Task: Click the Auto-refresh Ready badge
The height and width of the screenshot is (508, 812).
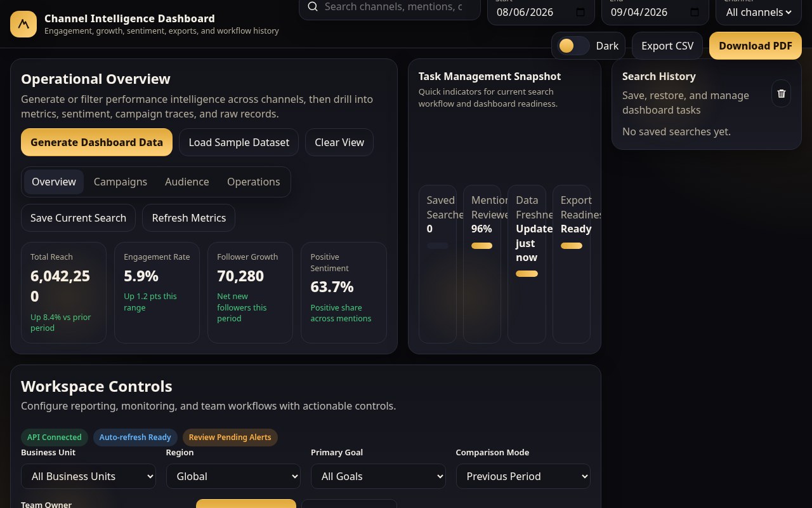Action: coord(135,437)
